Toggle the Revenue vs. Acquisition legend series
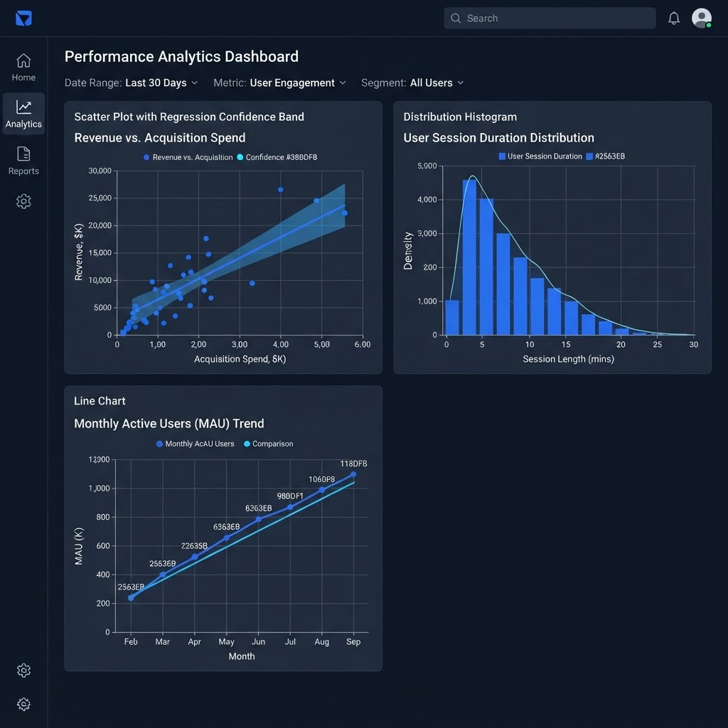 pyautogui.click(x=188, y=157)
